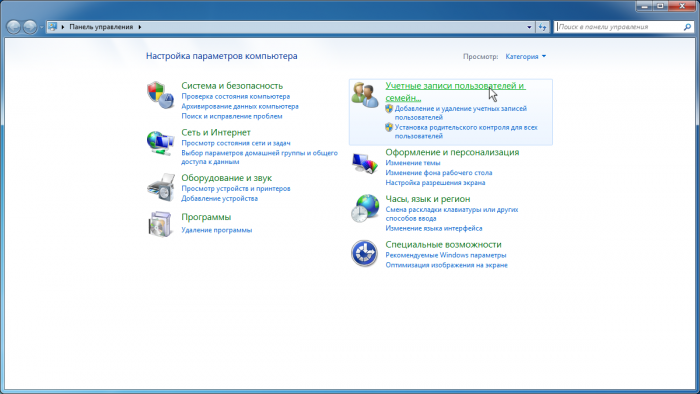Open the Сеть и Интернет globe icon
This screenshot has width=700, height=394.
160,143
